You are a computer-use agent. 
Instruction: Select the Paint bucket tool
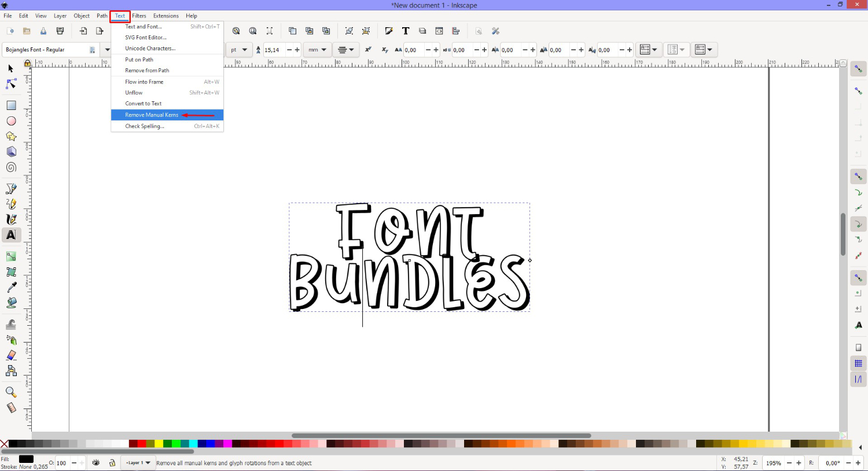click(x=11, y=303)
